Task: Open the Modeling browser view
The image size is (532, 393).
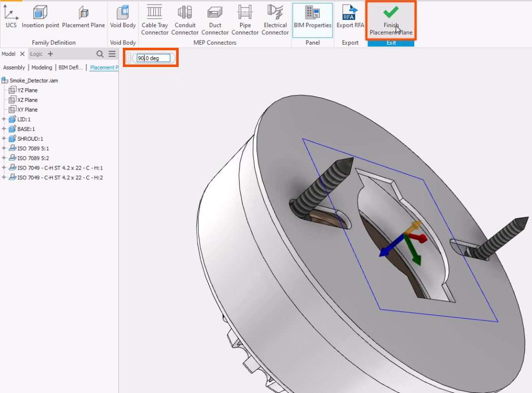Action: coord(42,68)
